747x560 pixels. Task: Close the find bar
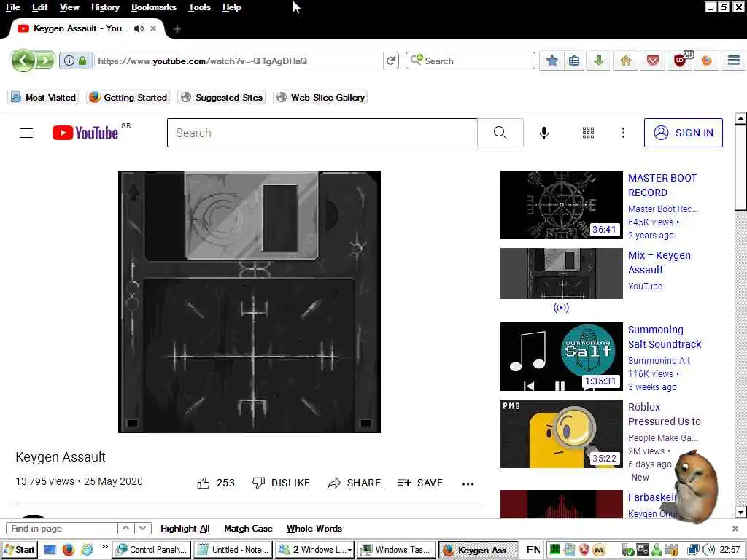(x=735, y=529)
